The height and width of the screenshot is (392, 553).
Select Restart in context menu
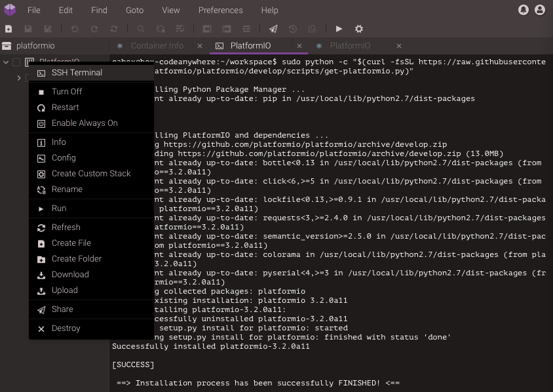(91, 108)
